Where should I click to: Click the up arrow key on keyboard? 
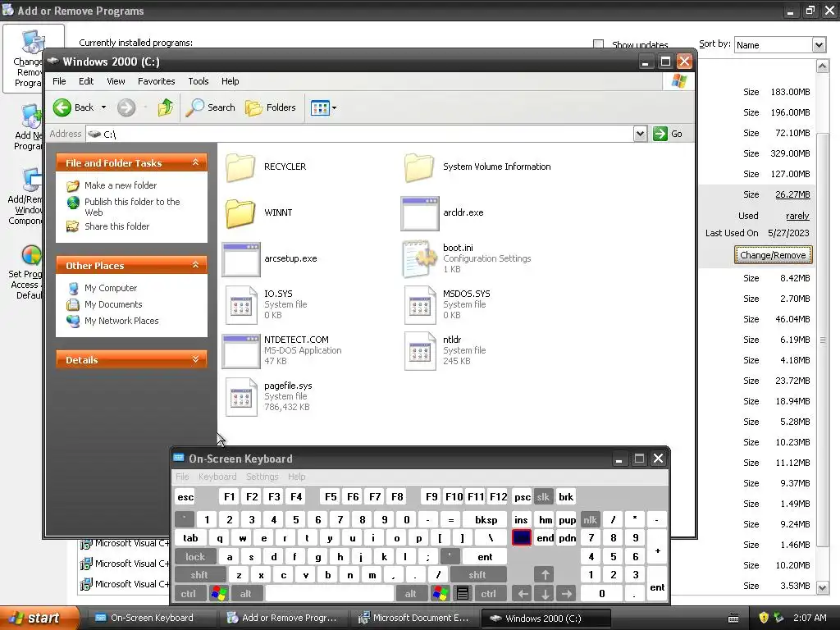[x=545, y=575]
